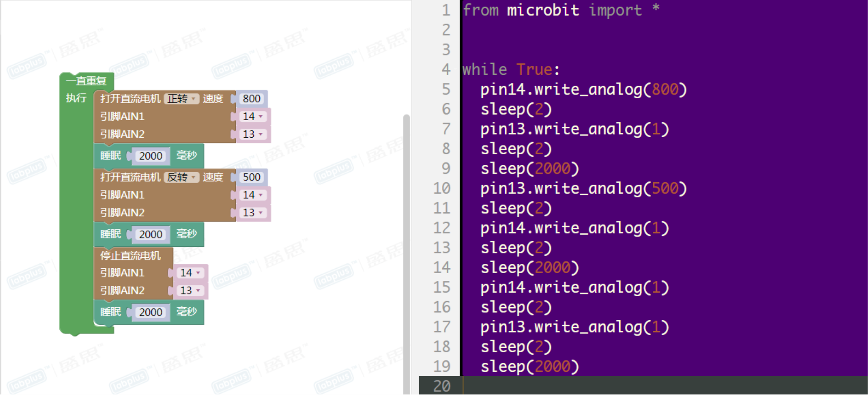Click the speed value 500 field

(x=251, y=177)
